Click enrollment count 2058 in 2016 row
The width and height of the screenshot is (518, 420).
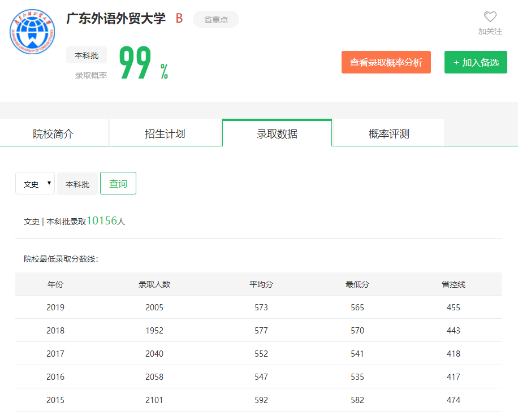click(x=154, y=376)
